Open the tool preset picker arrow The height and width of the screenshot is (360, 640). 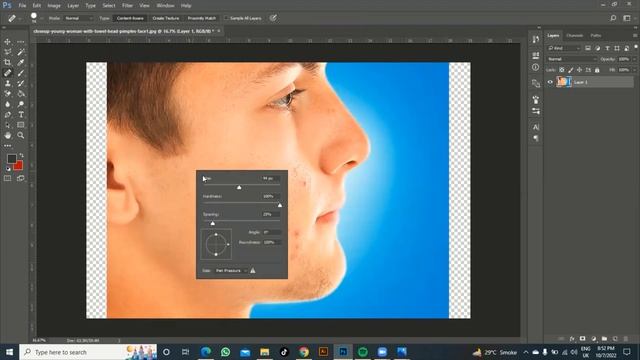pos(20,18)
